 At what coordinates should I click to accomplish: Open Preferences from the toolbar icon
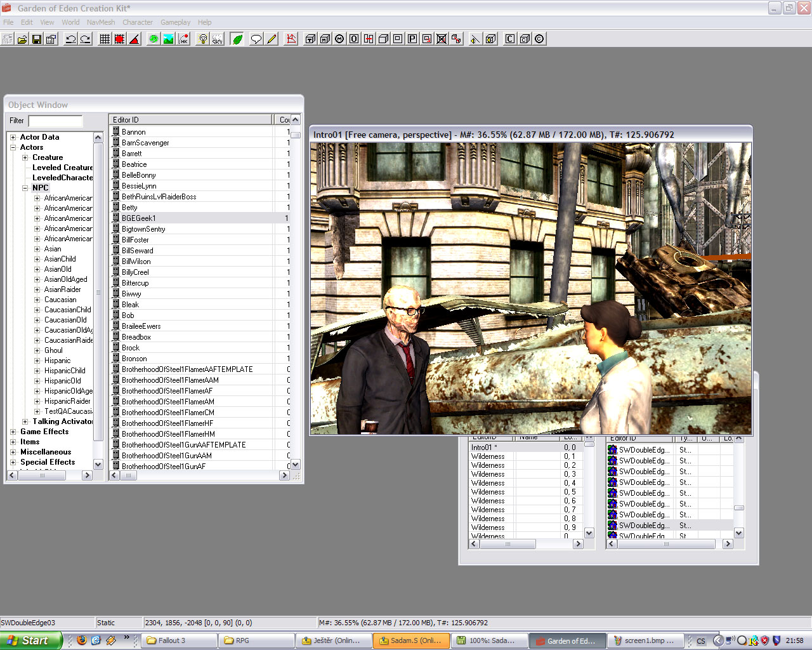tap(51, 39)
